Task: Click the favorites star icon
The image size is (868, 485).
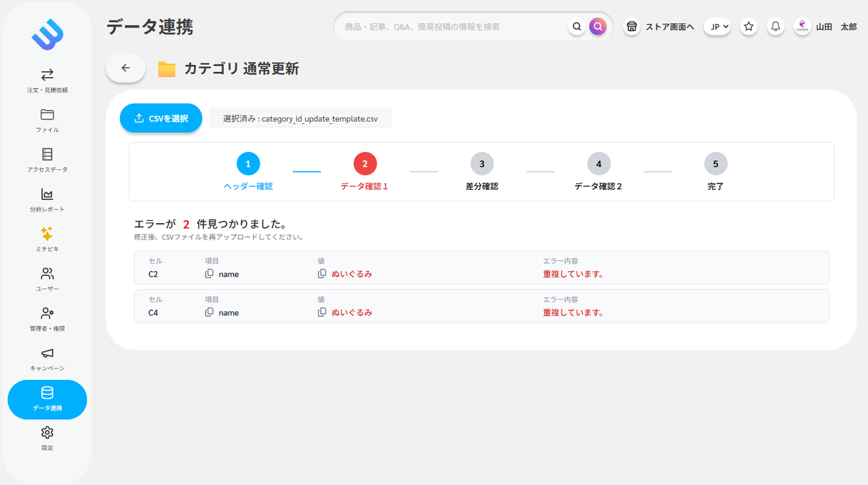Action: click(748, 26)
